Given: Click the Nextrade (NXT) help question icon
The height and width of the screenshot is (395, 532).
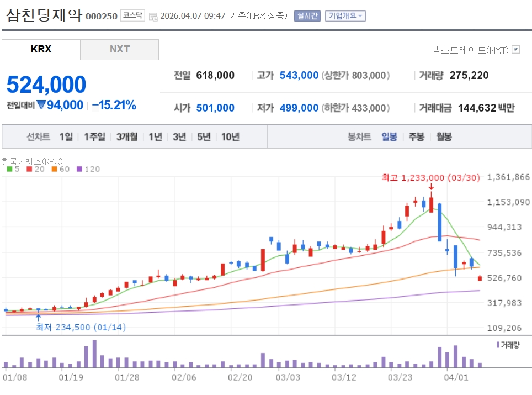Looking at the screenshot, I should 515,50.
